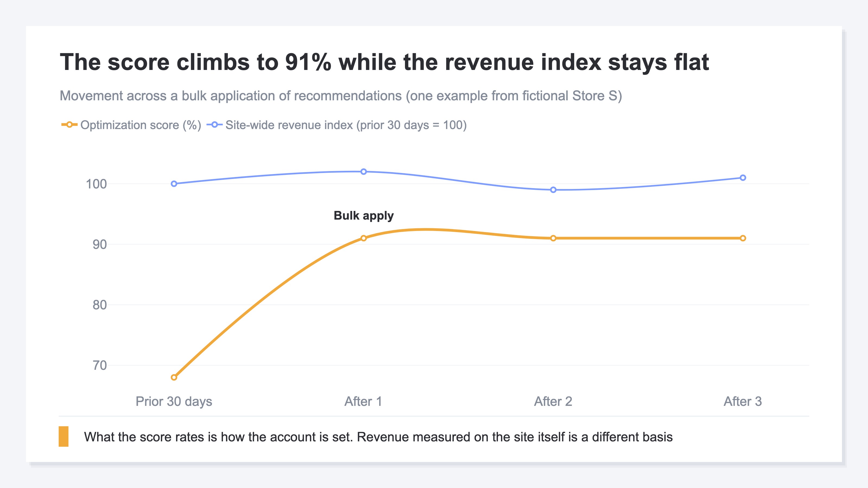Click the chart title about 91% score
The image size is (868, 488).
[x=384, y=62]
